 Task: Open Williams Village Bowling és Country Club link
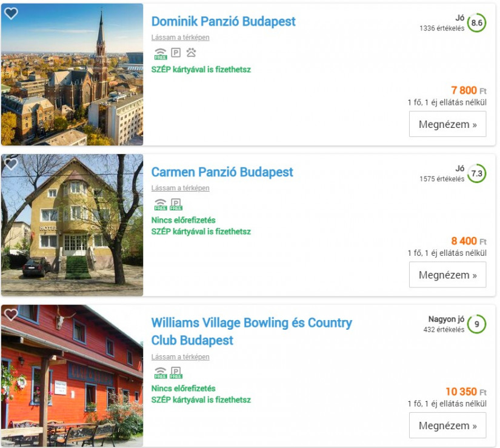click(252, 332)
